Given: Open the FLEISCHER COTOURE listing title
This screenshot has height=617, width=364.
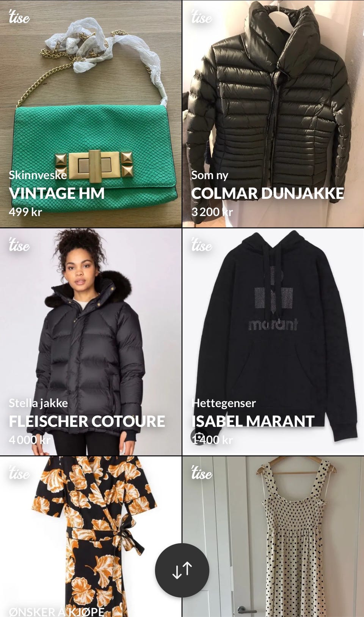Looking at the screenshot, I should (x=87, y=421).
